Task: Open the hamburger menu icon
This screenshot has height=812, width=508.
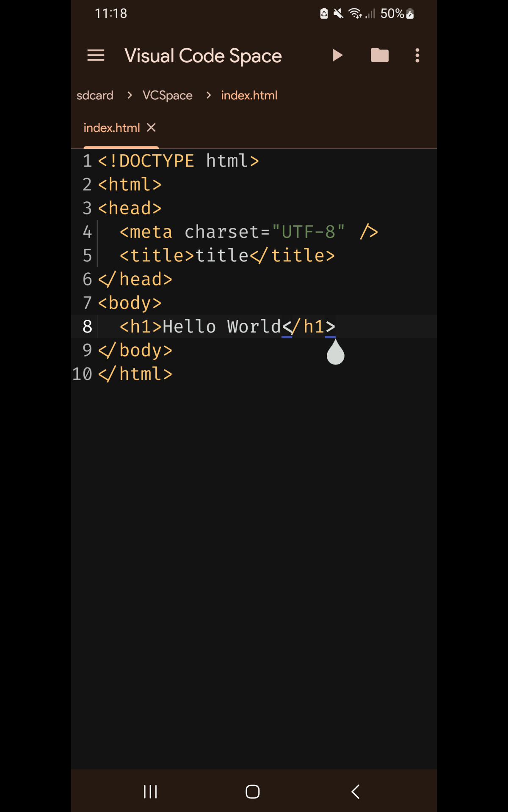Action: [95, 55]
